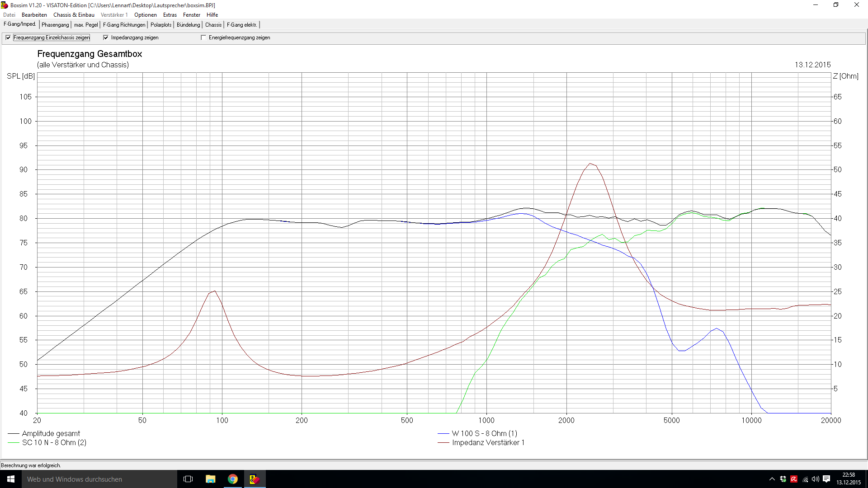Select the max. Pegel tab
This screenshot has height=488, width=868.
86,25
